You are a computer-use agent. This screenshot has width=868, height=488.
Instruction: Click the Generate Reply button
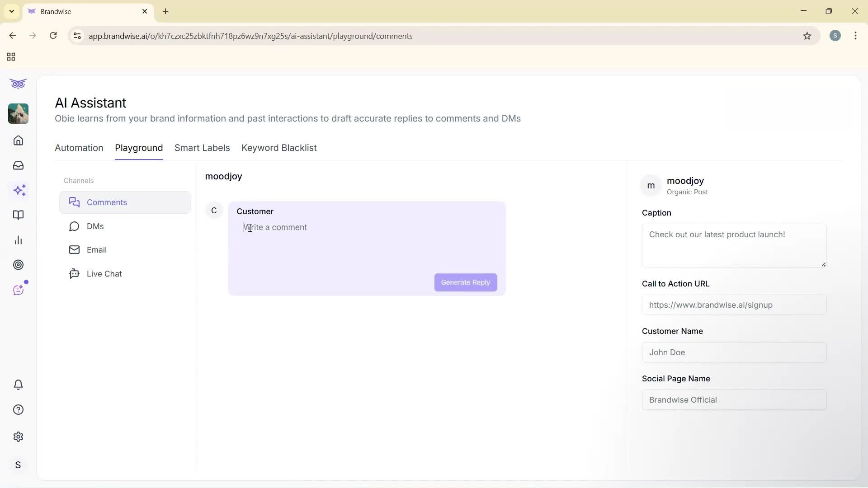tap(465, 282)
